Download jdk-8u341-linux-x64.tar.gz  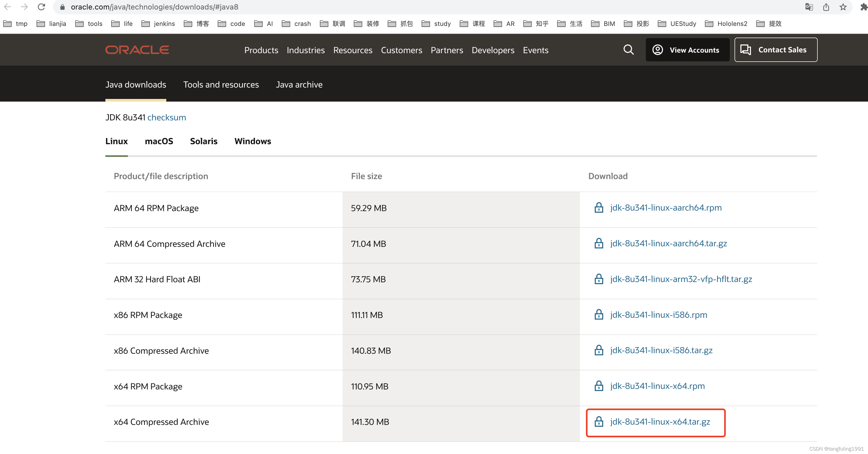(x=660, y=422)
